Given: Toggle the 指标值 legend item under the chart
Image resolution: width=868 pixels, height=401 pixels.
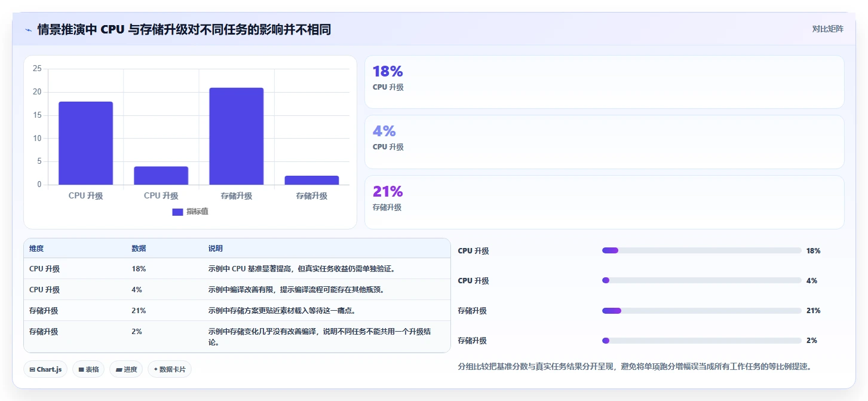Looking at the screenshot, I should tap(190, 212).
